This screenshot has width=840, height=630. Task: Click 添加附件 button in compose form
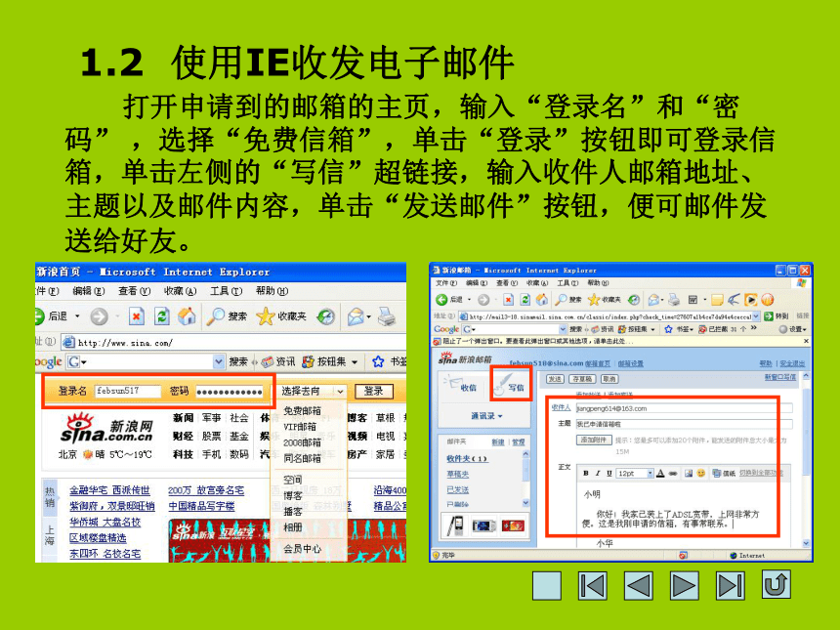click(594, 440)
